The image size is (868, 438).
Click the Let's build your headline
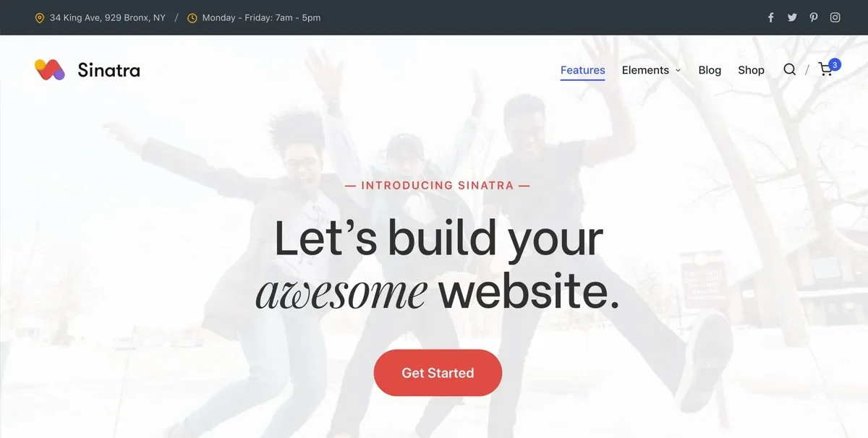[438, 238]
